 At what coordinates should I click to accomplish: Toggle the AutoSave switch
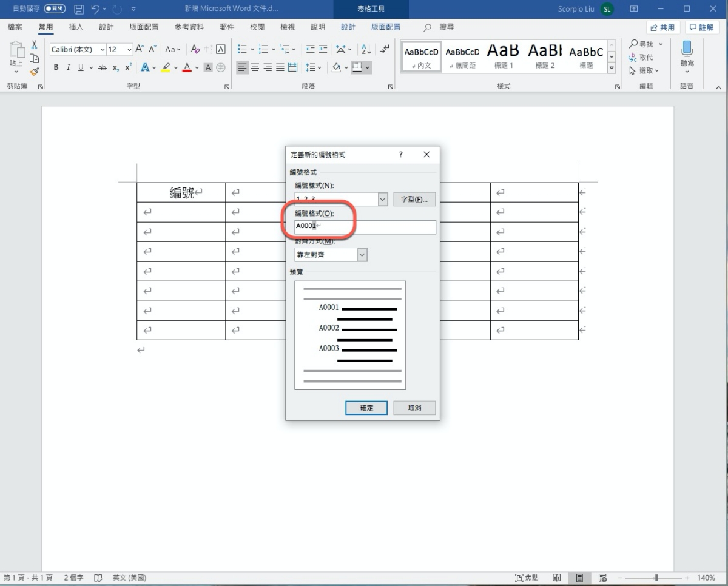(x=55, y=9)
